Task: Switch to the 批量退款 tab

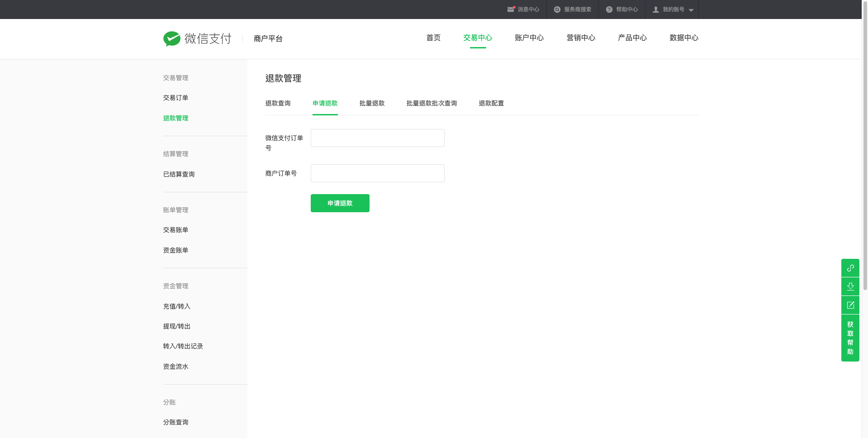Action: point(372,103)
